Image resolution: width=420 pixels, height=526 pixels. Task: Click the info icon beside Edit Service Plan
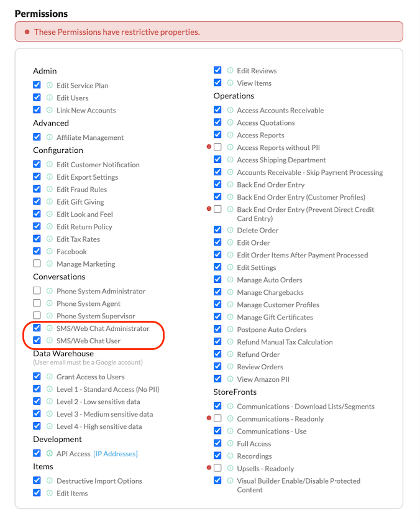click(49, 85)
